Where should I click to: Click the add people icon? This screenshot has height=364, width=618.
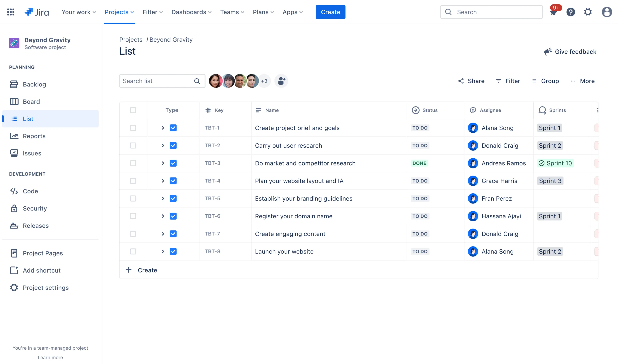pos(281,81)
